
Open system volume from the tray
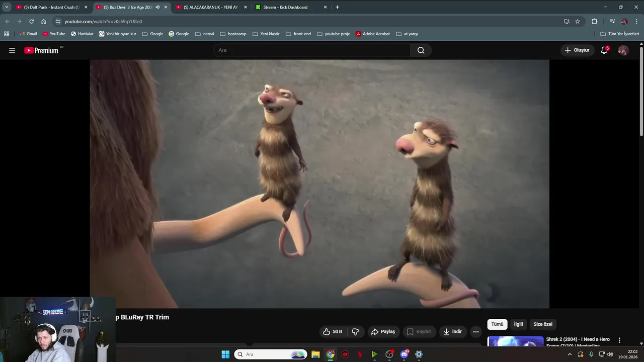(610, 354)
